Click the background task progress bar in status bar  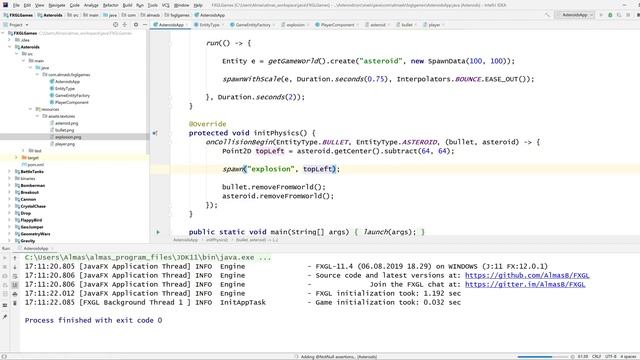pos(543,357)
